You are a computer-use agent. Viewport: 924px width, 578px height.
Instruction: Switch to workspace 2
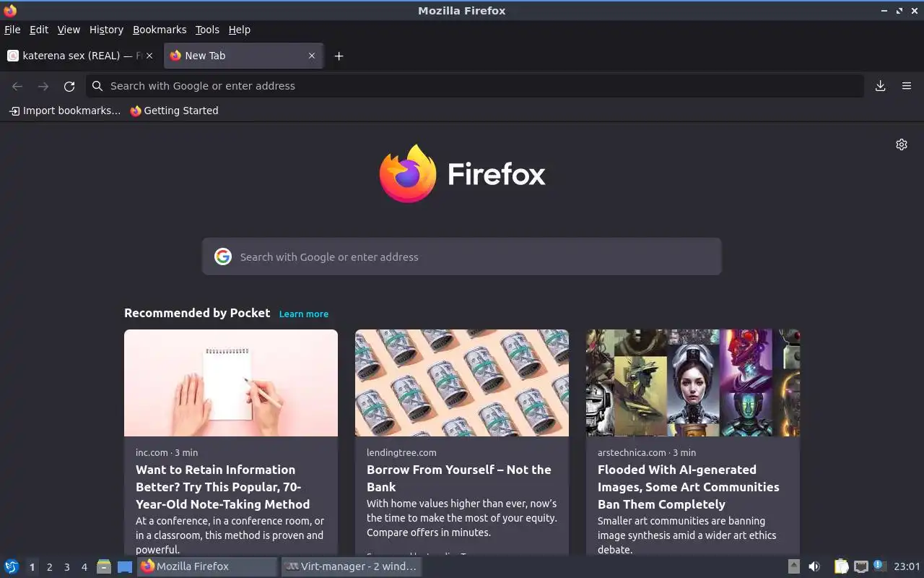tap(49, 567)
